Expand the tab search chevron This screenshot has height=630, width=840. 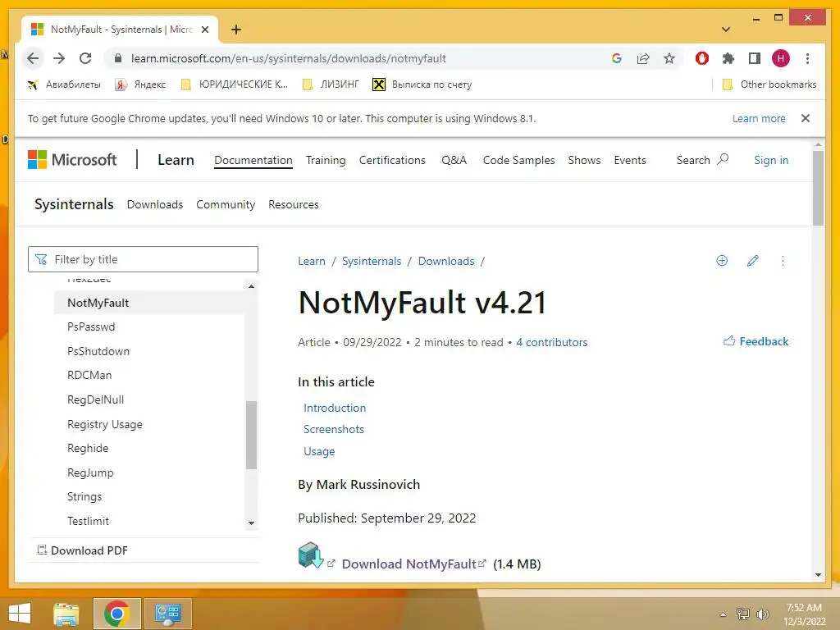click(x=726, y=30)
